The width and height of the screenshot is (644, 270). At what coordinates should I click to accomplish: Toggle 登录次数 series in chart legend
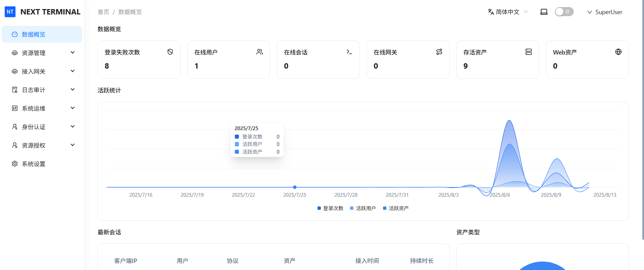pos(330,208)
